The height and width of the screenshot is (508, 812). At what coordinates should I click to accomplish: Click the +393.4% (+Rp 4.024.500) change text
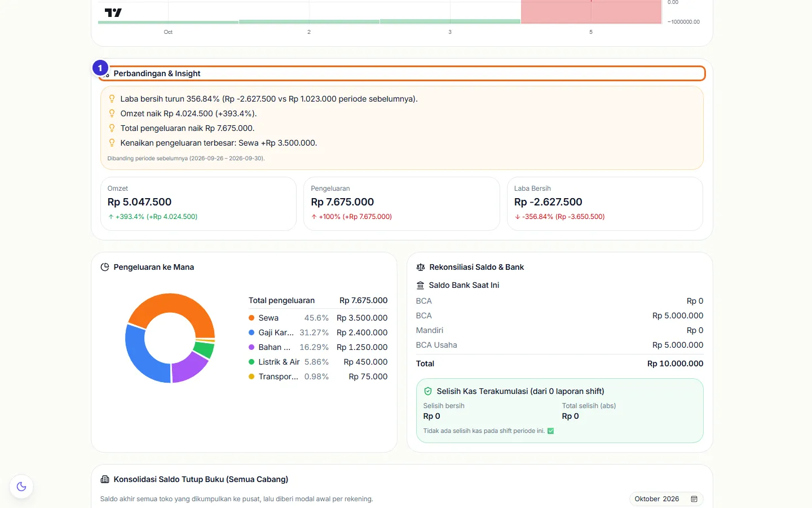(x=156, y=217)
